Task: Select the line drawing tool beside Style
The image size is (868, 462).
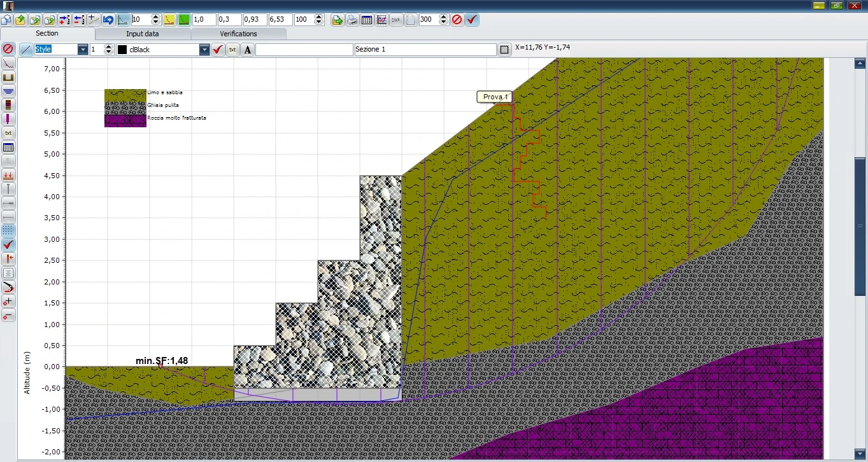Action: (26, 50)
